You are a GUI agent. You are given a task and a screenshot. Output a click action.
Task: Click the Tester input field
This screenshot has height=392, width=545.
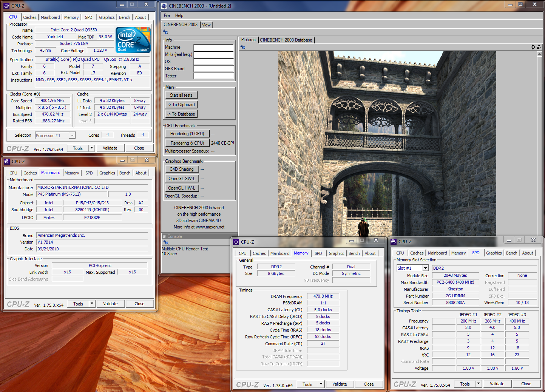click(x=214, y=76)
